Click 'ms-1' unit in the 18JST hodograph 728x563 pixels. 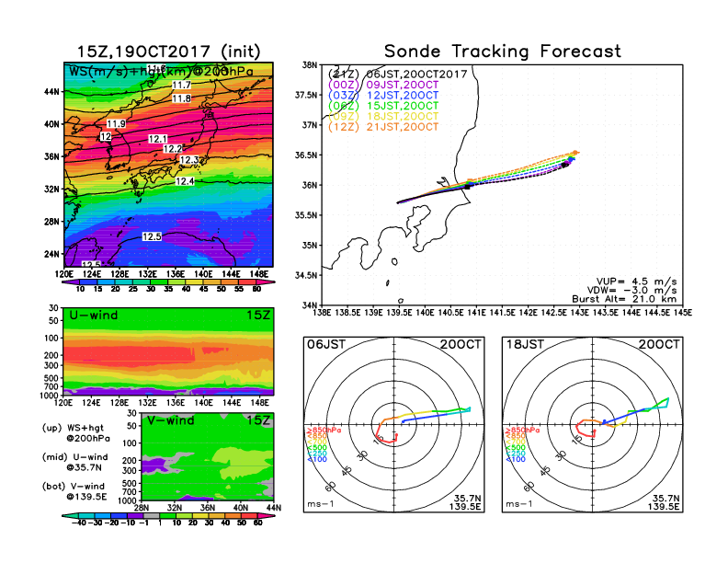click(x=519, y=504)
